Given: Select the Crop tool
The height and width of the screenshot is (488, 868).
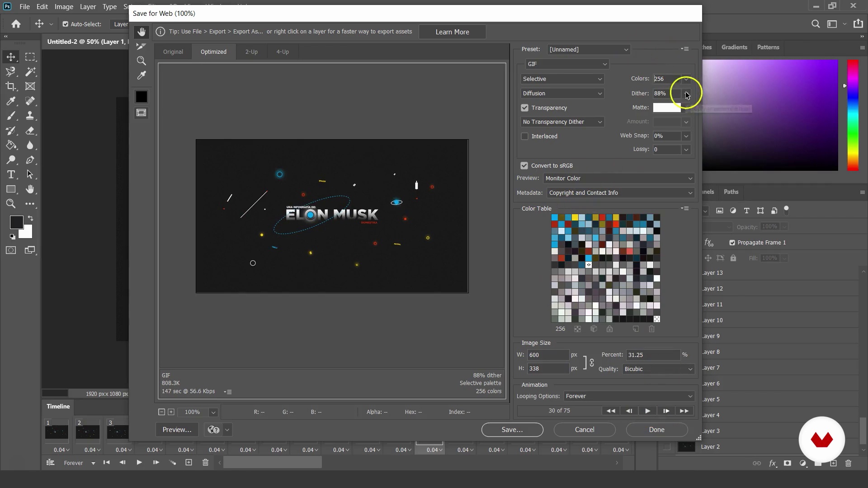Looking at the screenshot, I should pyautogui.click(x=11, y=86).
